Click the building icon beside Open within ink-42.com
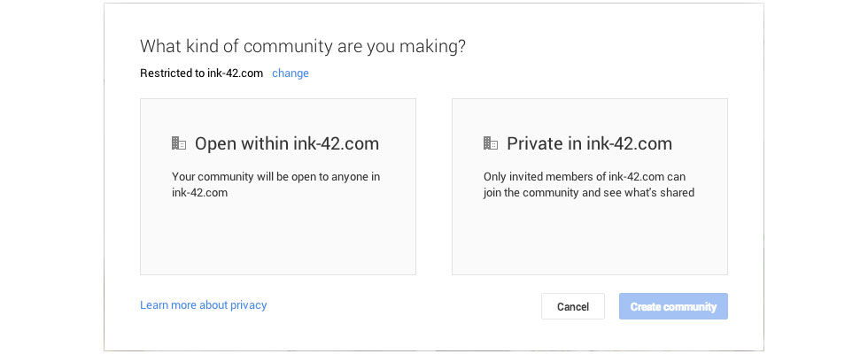 [x=179, y=143]
